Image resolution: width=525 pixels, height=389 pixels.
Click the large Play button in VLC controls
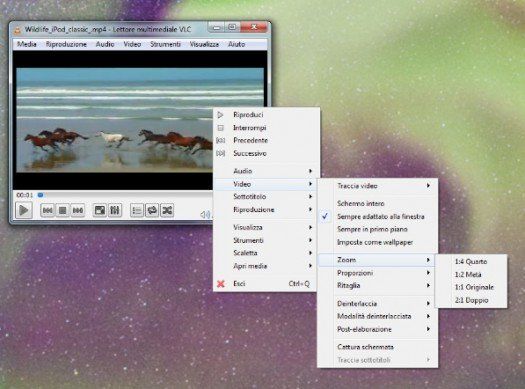24,210
